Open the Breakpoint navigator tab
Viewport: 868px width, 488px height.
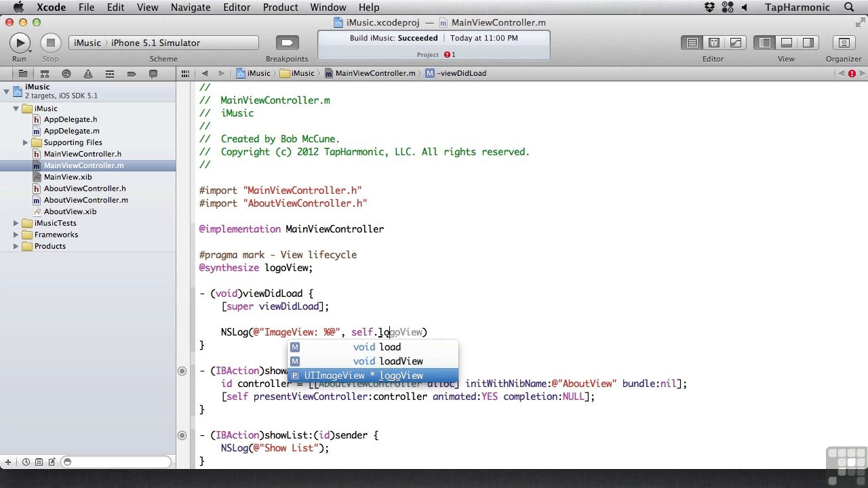click(x=132, y=73)
